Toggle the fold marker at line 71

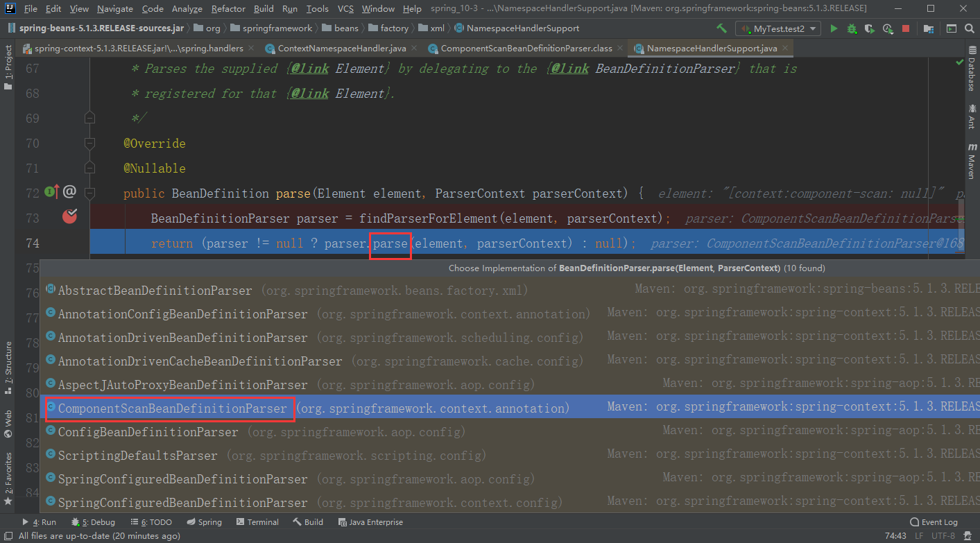click(89, 169)
